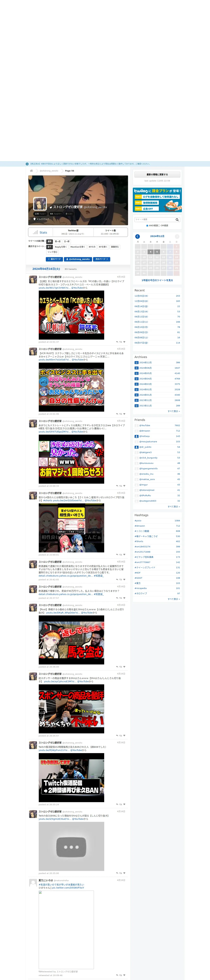Image resolution: width=210 pixels, height=980 pixels.
Task: Open @hottaqu friend avatar icon
Action: click(x=136, y=436)
